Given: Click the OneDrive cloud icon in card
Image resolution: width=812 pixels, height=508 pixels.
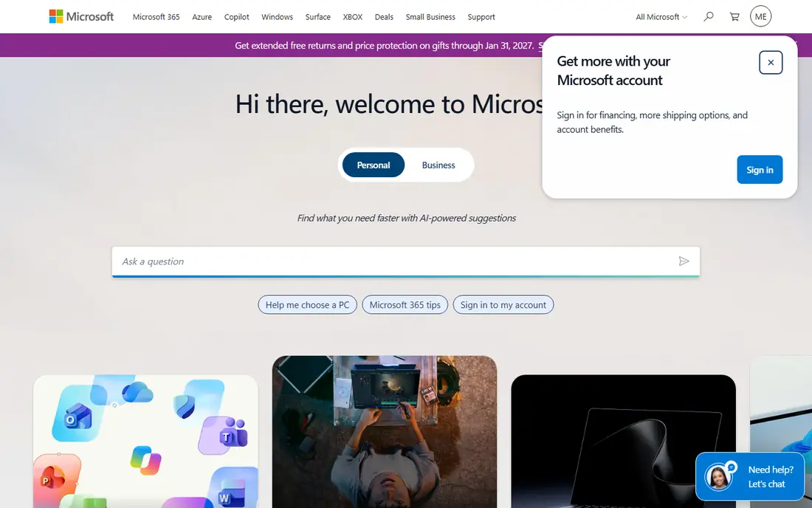Looking at the screenshot, I should (137, 392).
